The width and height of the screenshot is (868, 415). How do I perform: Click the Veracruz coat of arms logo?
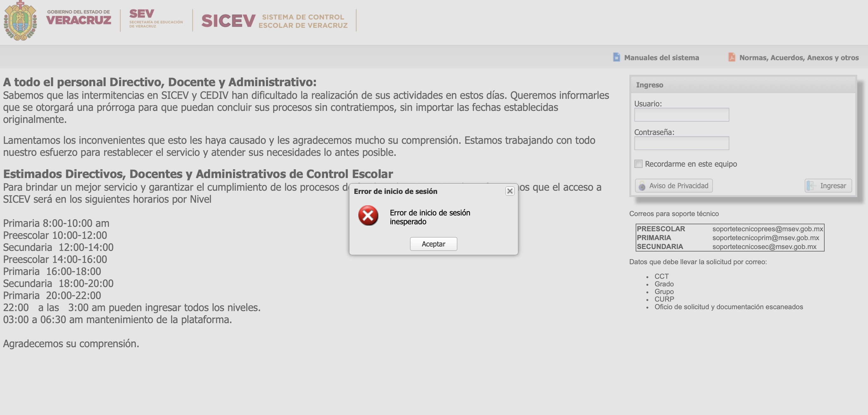20,21
